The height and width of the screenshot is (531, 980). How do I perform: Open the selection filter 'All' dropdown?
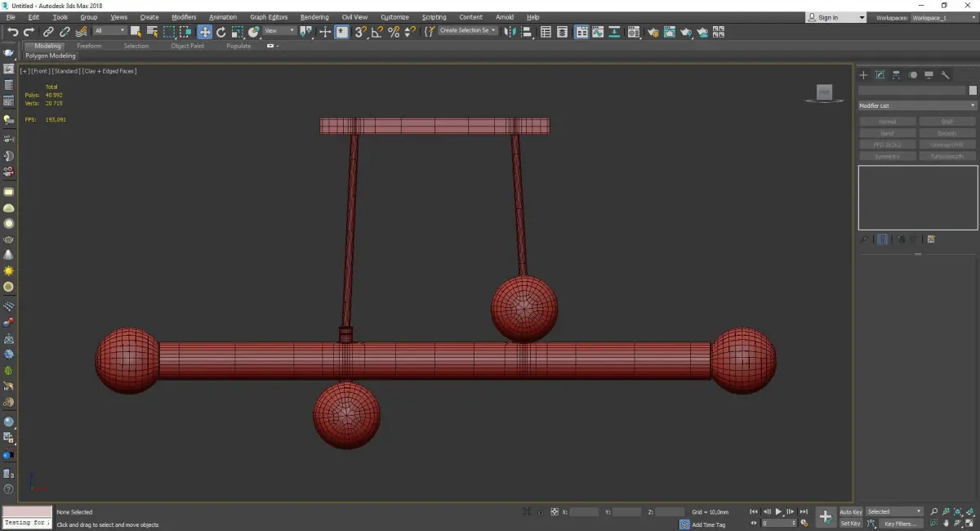(x=110, y=31)
